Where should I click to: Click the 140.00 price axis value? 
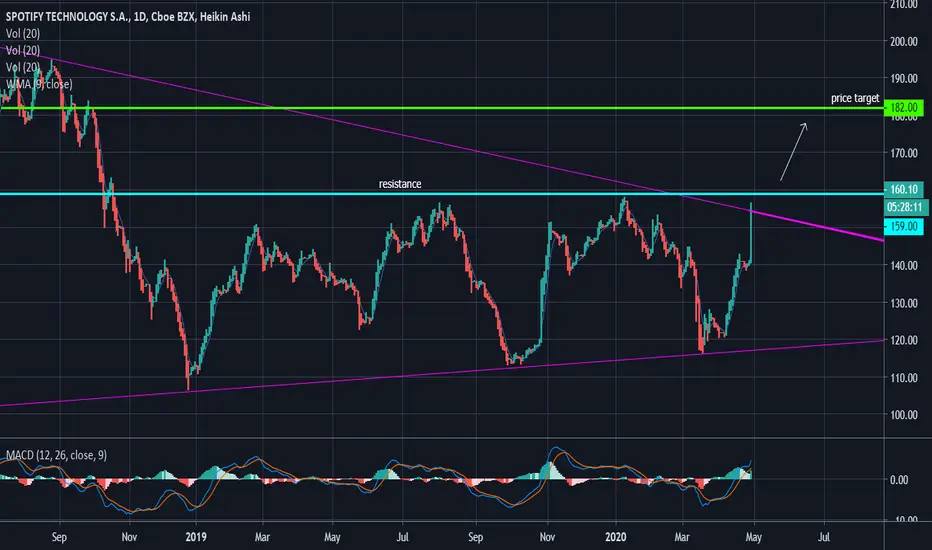[903, 266]
